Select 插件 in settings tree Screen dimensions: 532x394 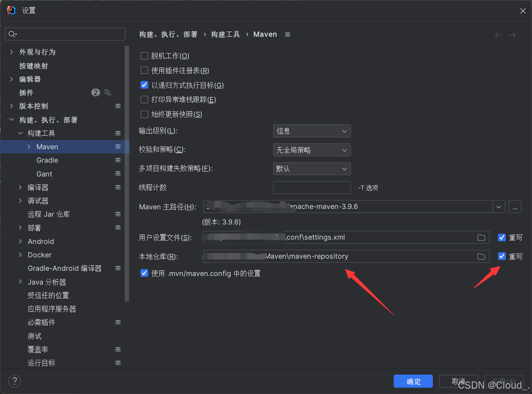(26, 93)
